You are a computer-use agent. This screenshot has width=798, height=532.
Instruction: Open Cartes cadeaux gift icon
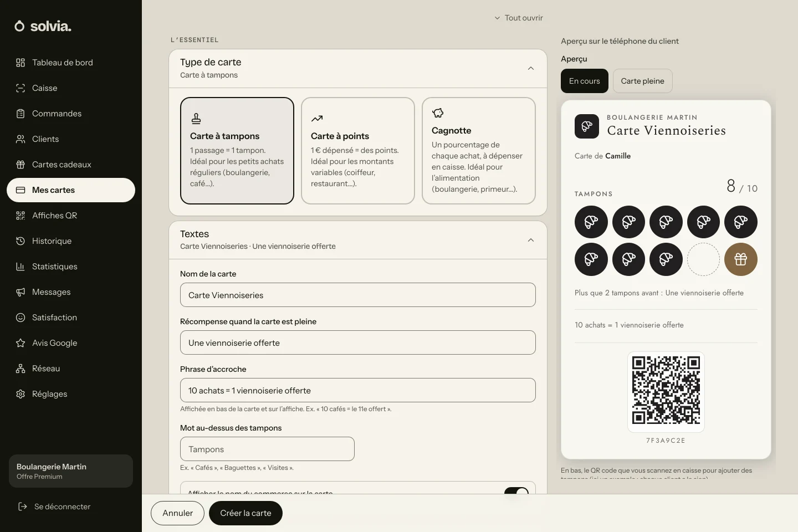(x=21, y=165)
